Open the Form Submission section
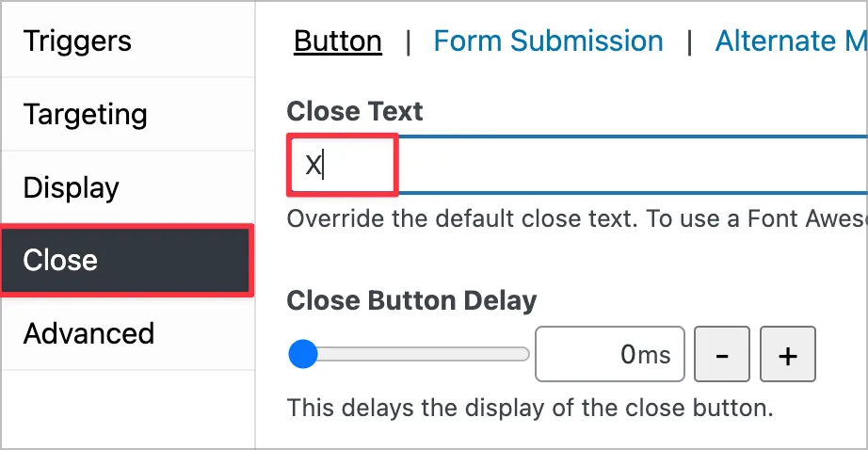 [548, 41]
